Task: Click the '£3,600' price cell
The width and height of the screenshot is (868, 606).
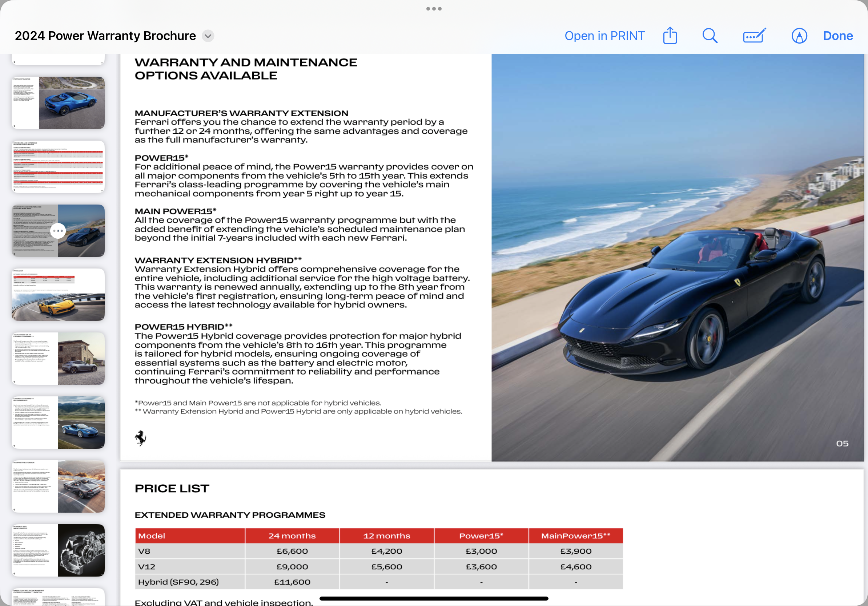Action: [x=481, y=567]
